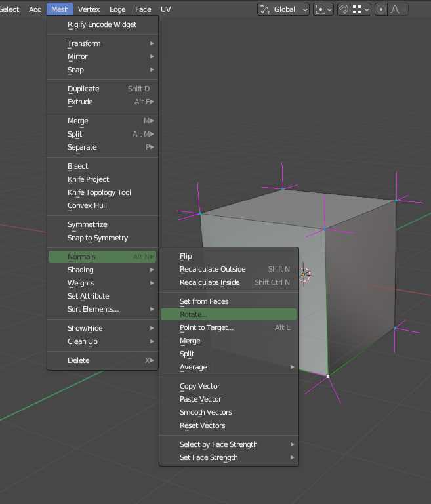Choose Rigify Encode Widget

point(102,24)
